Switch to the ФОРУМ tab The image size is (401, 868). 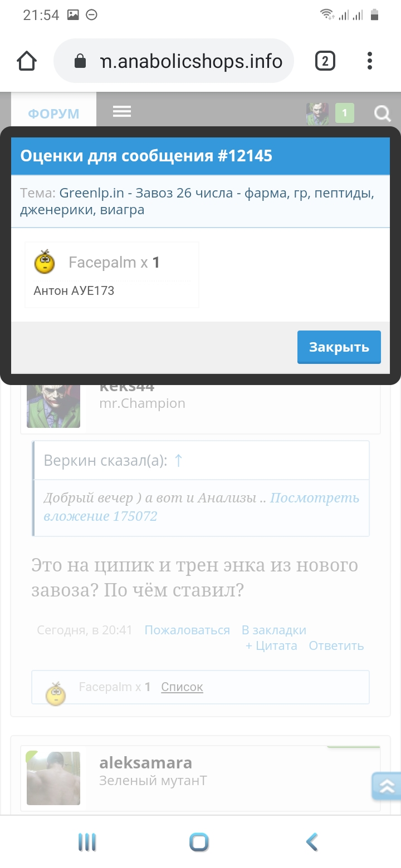[x=54, y=114]
